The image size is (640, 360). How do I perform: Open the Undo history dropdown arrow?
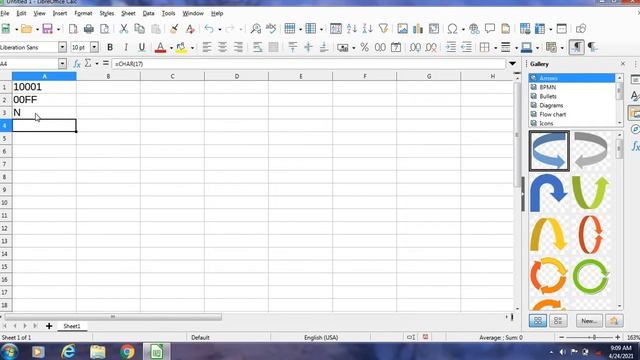point(220,29)
